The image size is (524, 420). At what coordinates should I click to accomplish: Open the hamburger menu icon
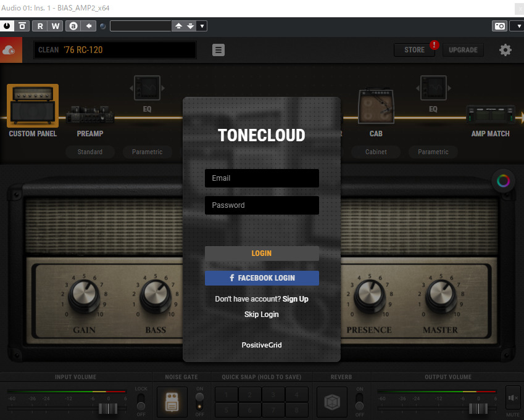[x=218, y=50]
